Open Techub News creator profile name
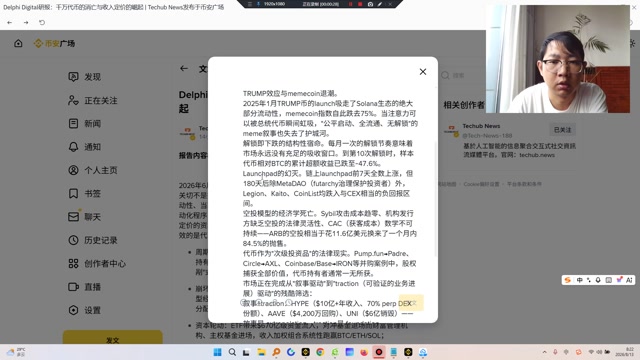Image resolution: width=640 pixels, height=360 pixels. tap(481, 126)
